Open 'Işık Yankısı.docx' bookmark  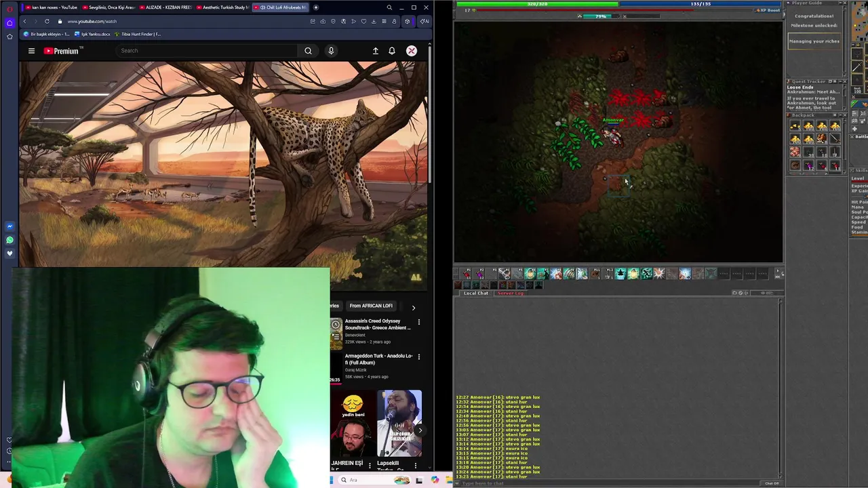92,34
